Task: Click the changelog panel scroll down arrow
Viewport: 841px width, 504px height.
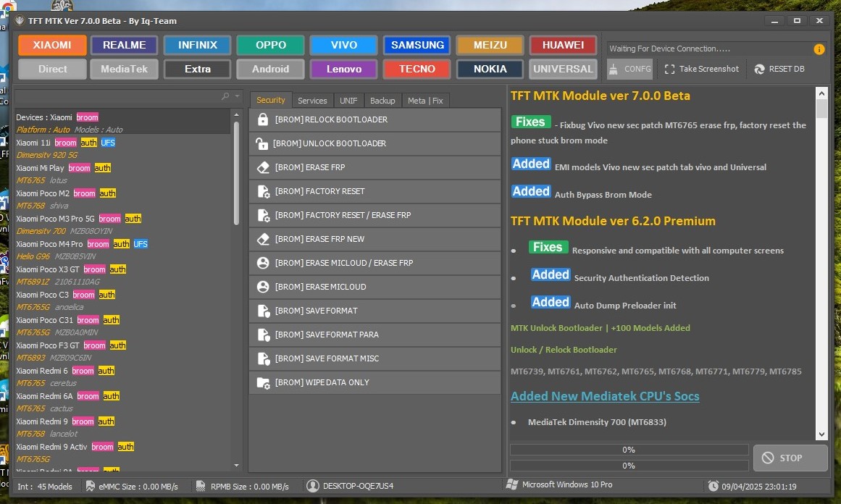Action: tap(821, 434)
